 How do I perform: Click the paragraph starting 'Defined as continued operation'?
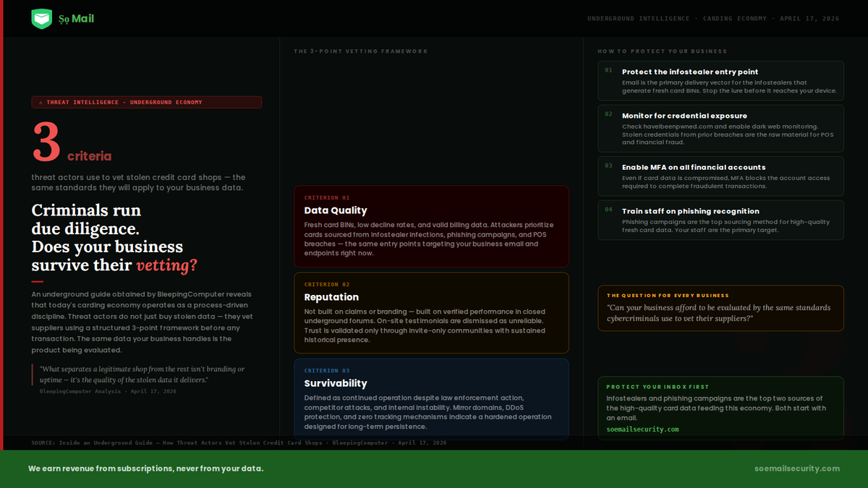tap(428, 412)
